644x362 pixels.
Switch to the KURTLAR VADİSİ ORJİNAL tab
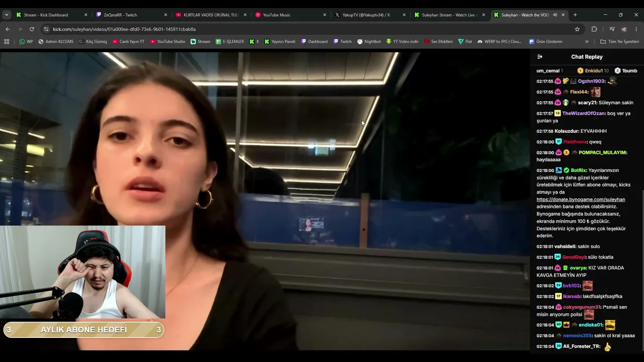point(211,15)
